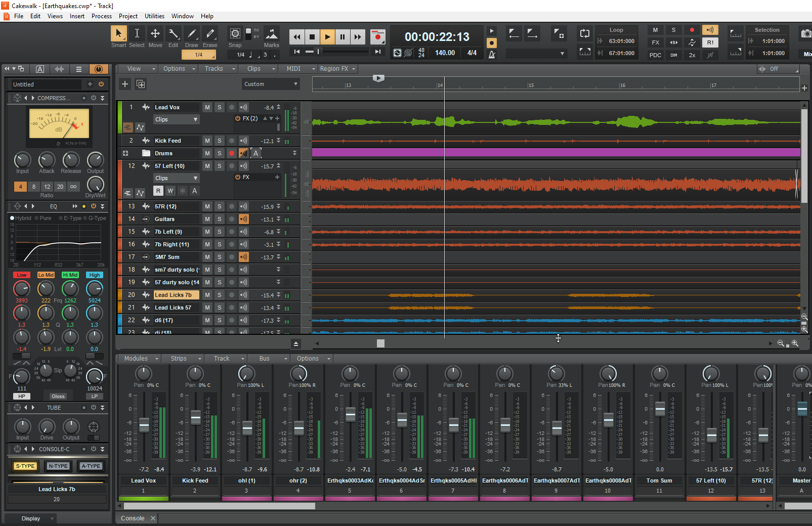Toggle the Gloss button on EQ
The height and width of the screenshot is (526, 812).
tap(58, 397)
